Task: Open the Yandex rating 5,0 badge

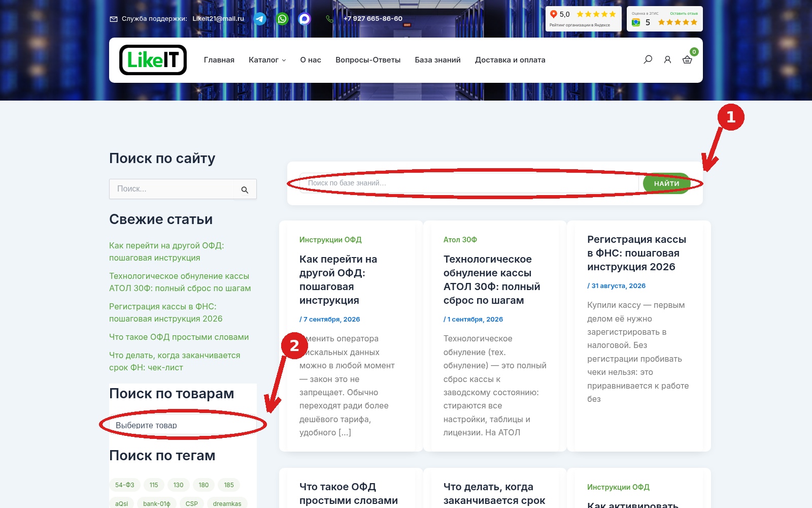Action: tap(584, 19)
